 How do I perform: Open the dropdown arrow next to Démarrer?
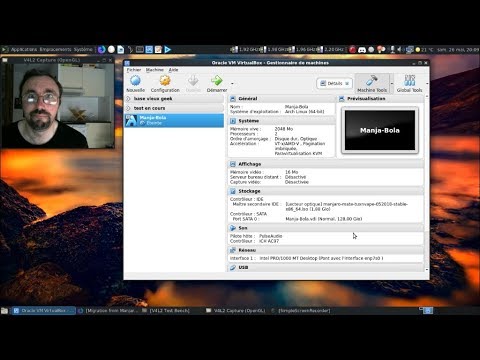tap(232, 84)
